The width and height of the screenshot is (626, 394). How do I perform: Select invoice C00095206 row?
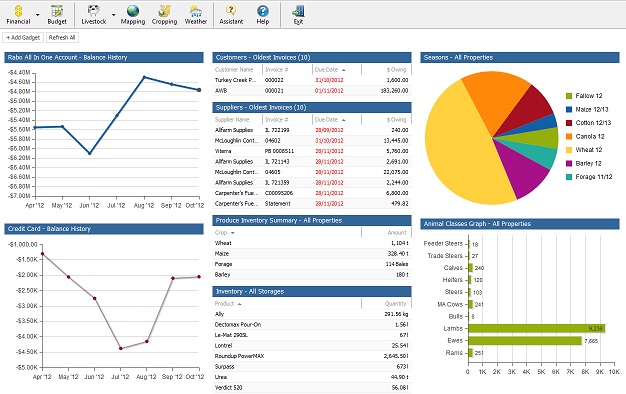[x=312, y=193]
